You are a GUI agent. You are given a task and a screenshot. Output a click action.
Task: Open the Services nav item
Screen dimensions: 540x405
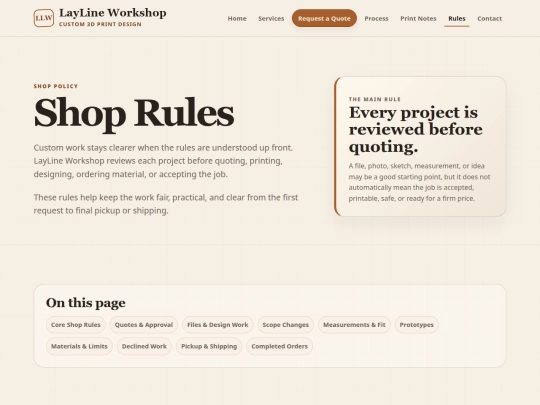click(x=271, y=19)
